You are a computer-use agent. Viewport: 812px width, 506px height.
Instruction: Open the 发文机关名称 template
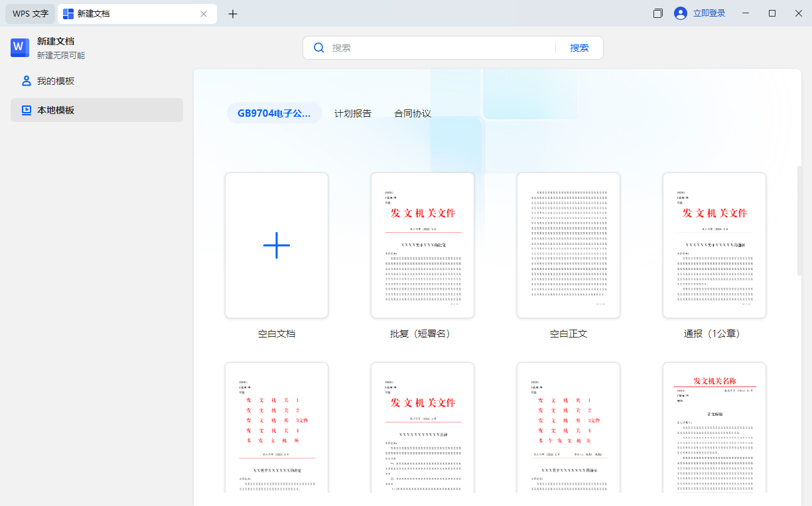click(714, 431)
